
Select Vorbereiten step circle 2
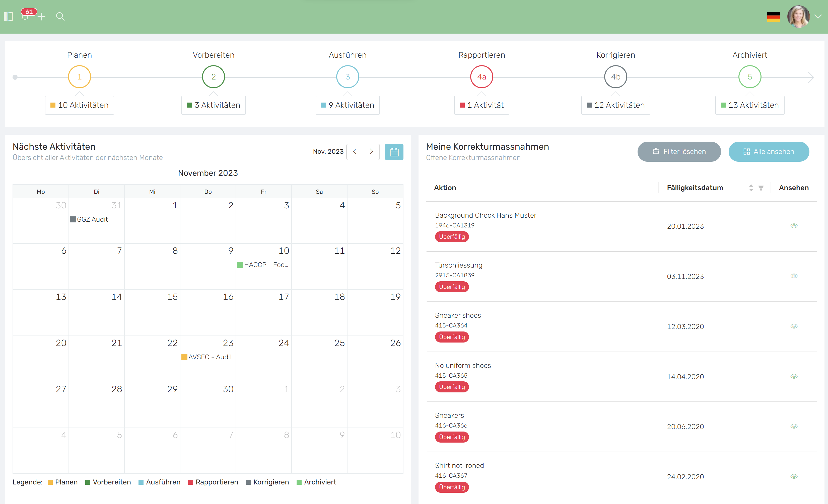click(x=213, y=77)
